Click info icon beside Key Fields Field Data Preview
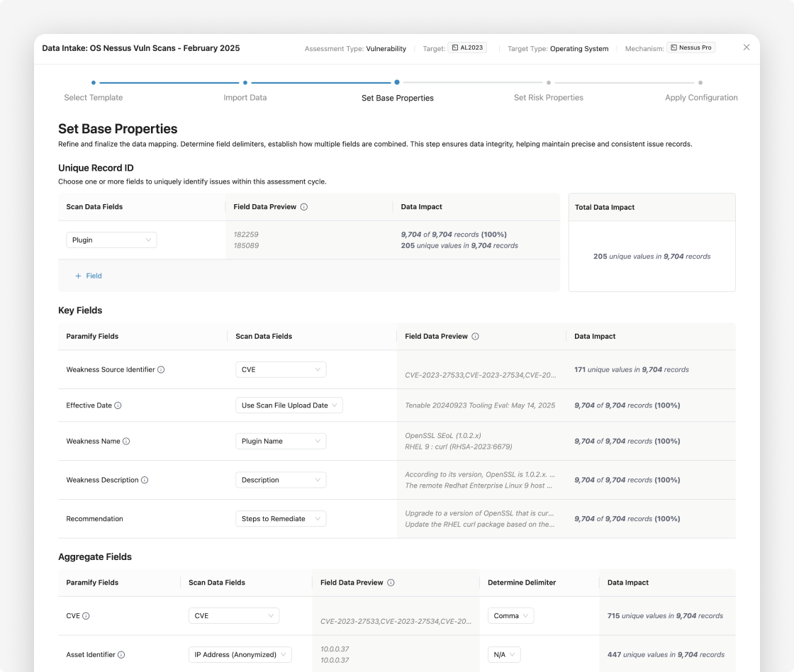Screen dimensions: 794x672 [x=475, y=336]
